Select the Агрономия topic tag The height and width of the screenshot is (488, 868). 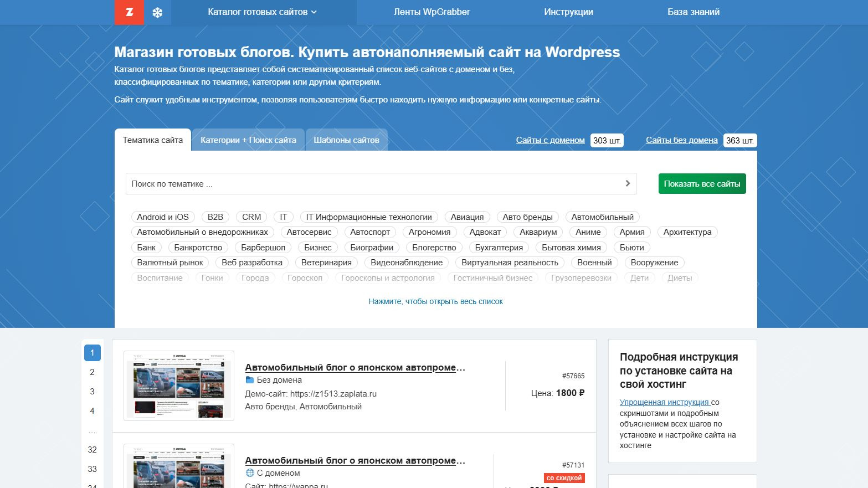(x=430, y=232)
